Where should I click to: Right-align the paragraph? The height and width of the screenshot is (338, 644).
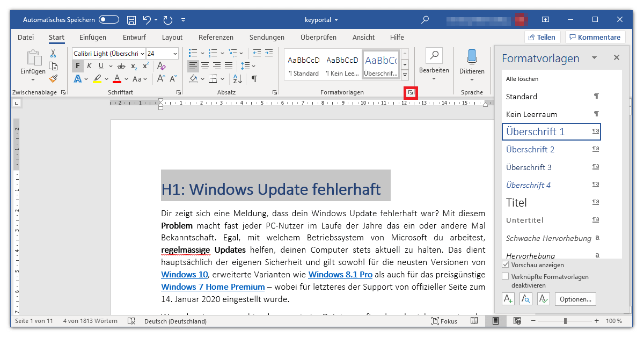(x=217, y=66)
